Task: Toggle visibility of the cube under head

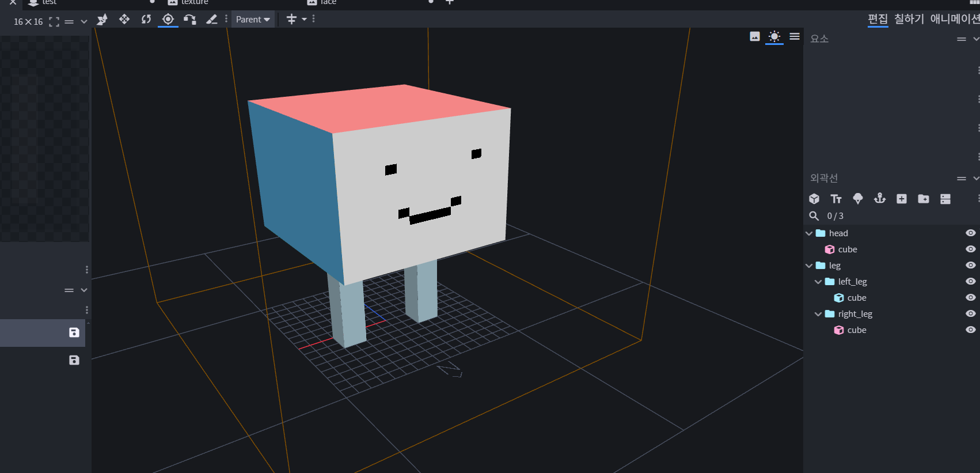Action: 971,249
